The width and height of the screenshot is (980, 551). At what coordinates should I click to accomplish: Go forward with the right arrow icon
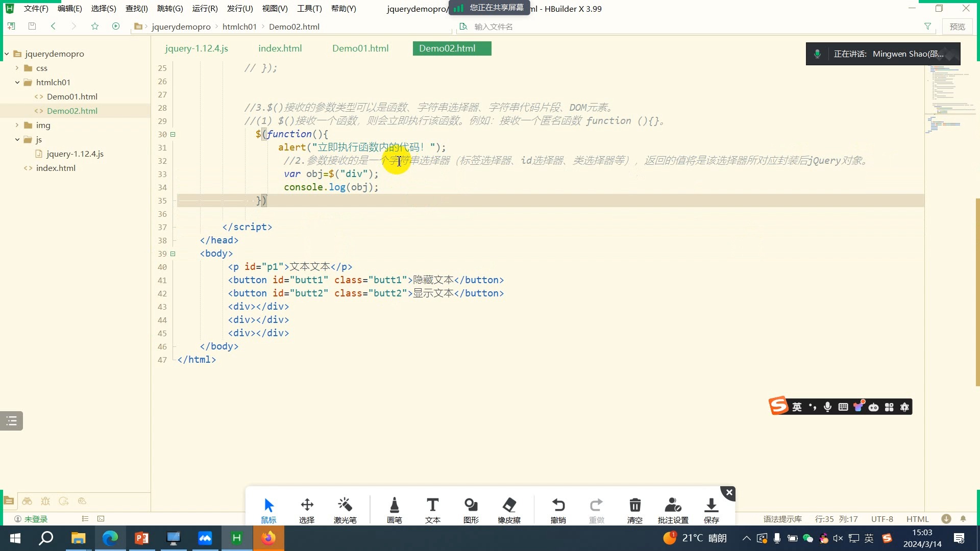73,26
